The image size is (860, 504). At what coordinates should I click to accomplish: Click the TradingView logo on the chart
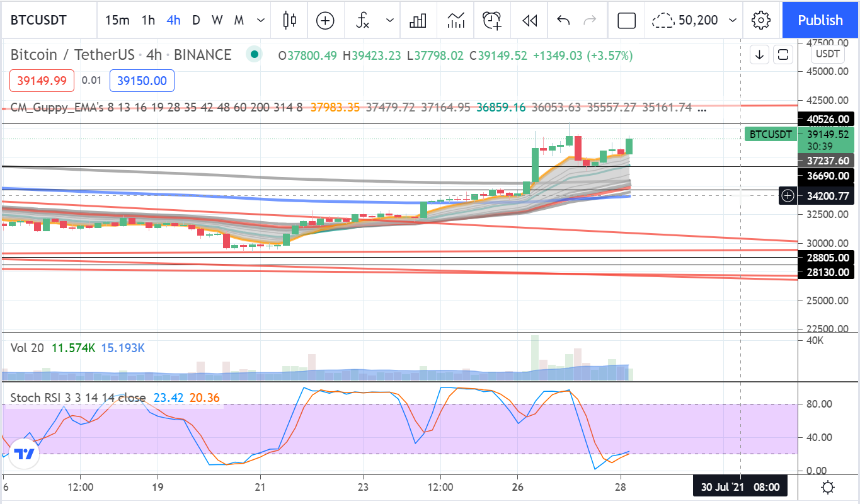point(24,455)
